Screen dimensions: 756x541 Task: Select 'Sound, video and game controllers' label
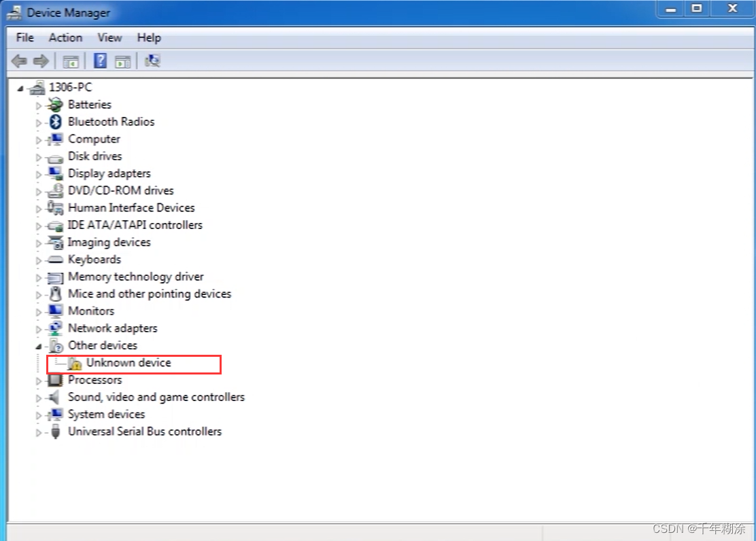(x=156, y=398)
